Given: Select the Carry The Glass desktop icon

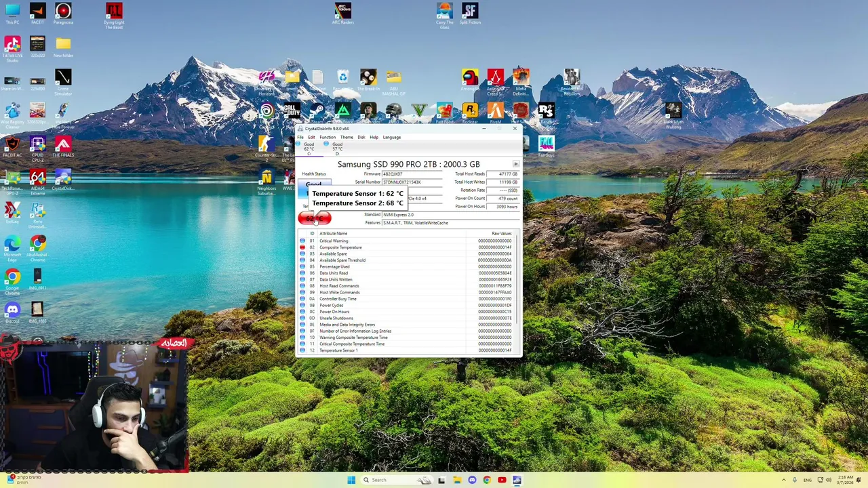Looking at the screenshot, I should tap(444, 16).
